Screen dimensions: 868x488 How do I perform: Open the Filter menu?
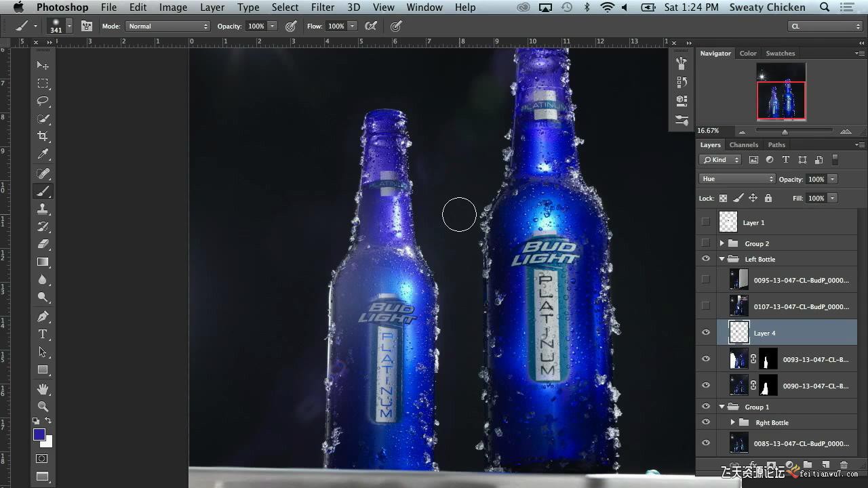pos(322,7)
